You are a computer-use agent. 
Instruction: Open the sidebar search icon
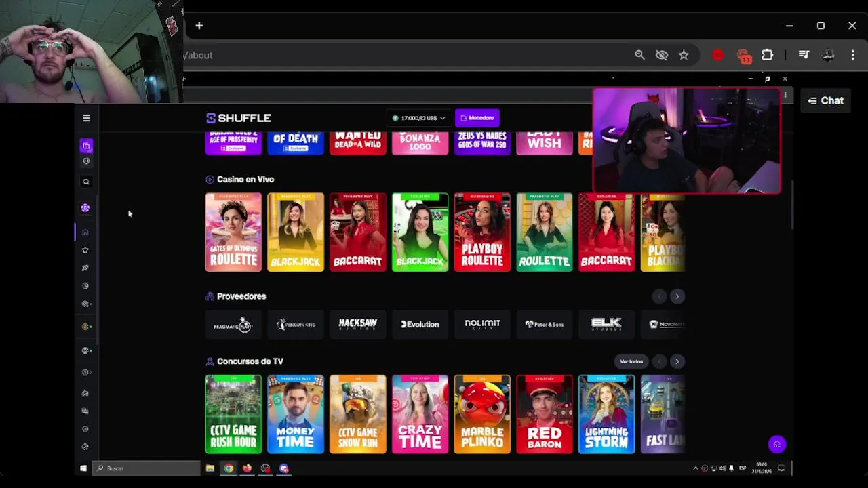(86, 182)
